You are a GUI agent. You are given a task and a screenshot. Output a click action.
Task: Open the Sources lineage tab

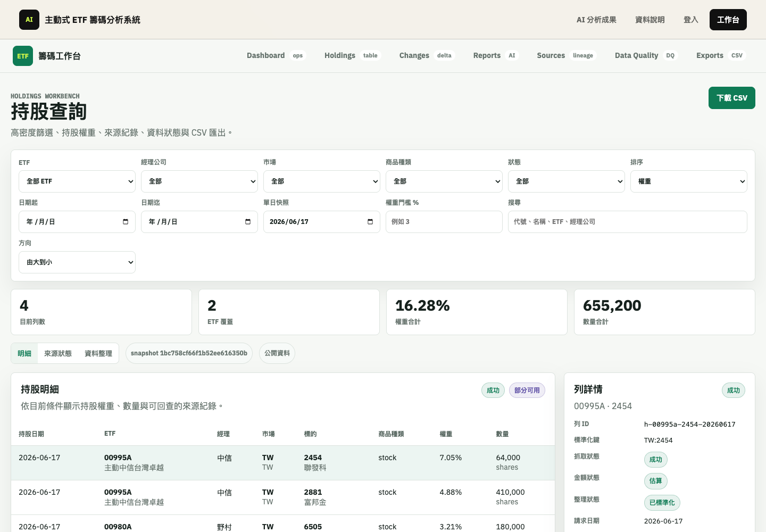tap(567, 55)
